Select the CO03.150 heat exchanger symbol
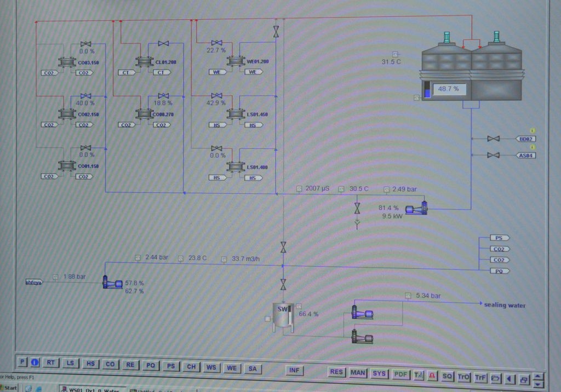The width and height of the screenshot is (561, 392). [x=67, y=62]
